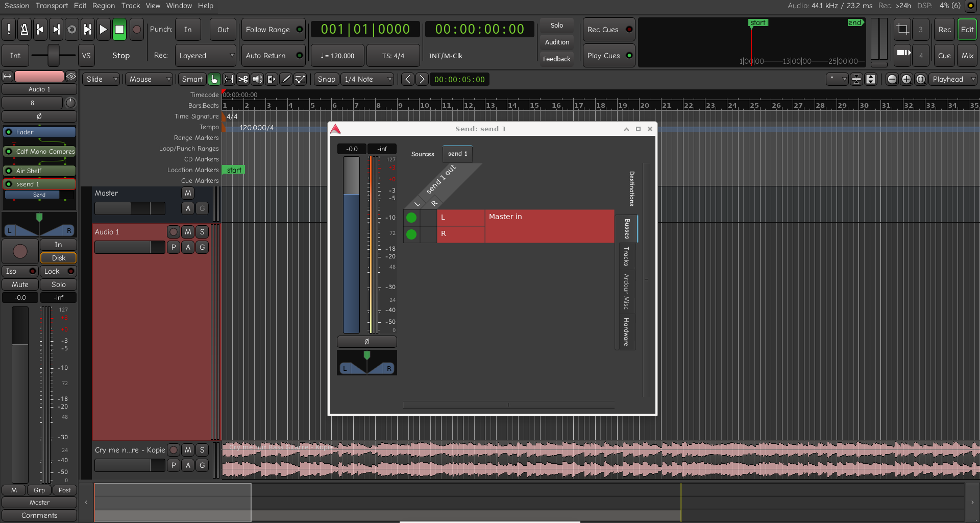Click the Comments button in the mixer strip

(39, 515)
